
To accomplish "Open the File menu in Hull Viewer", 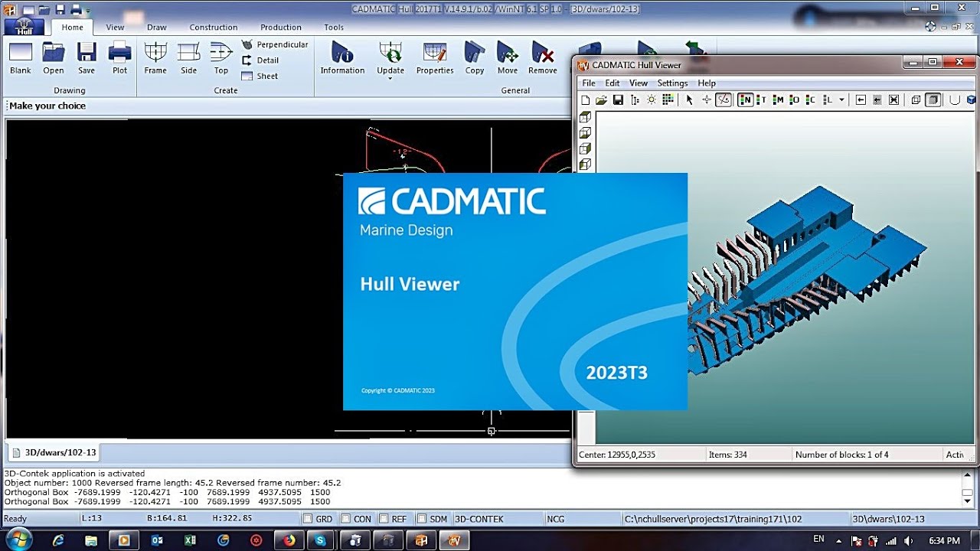I will pos(589,83).
